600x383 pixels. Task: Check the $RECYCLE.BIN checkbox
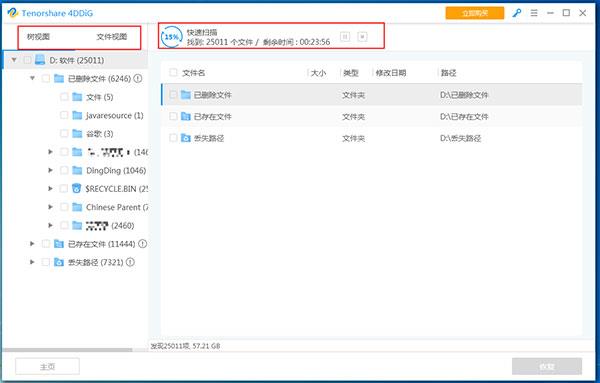(64, 189)
